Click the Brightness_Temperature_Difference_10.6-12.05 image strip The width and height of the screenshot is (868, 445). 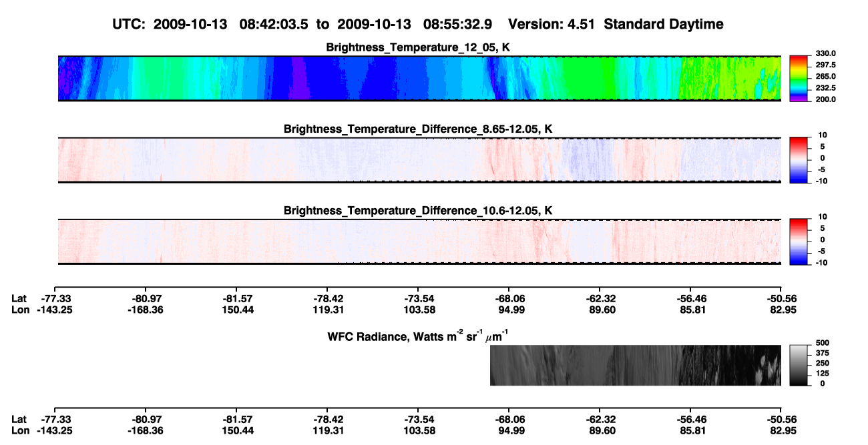(x=419, y=242)
